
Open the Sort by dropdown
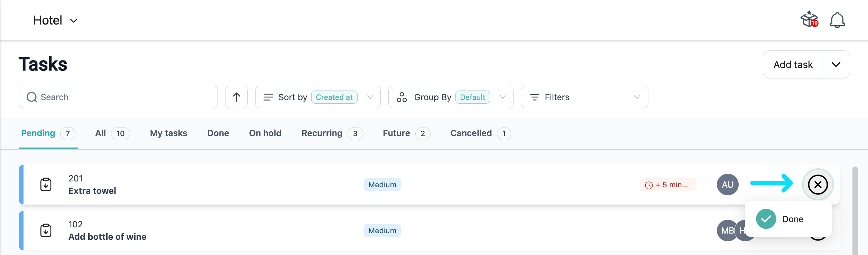(317, 97)
